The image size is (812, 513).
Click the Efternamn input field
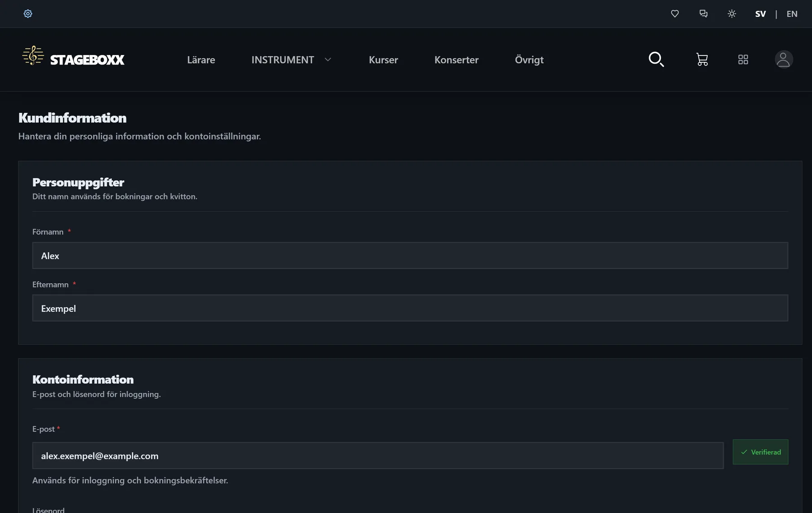(410, 308)
